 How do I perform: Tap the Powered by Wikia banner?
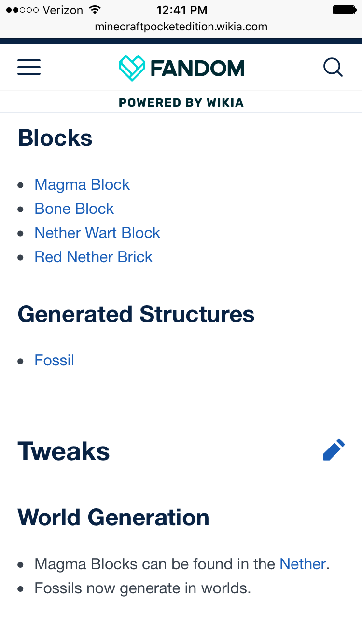point(181,102)
